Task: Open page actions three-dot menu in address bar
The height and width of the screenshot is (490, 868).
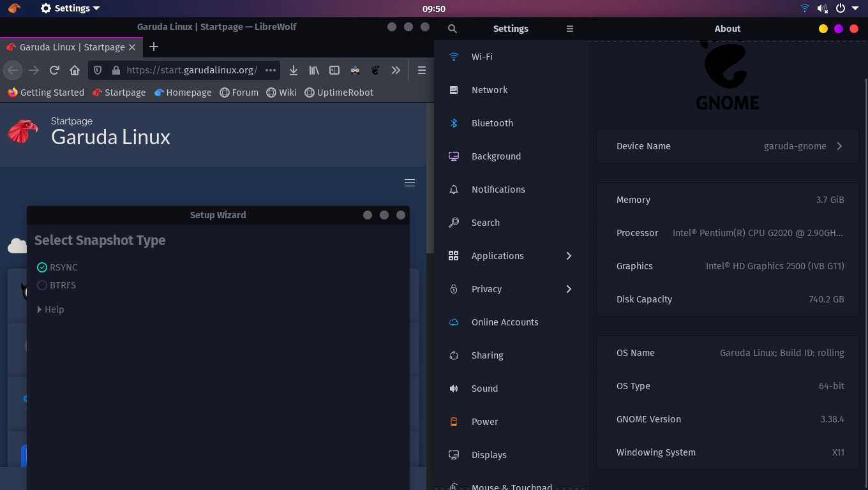Action: click(271, 70)
